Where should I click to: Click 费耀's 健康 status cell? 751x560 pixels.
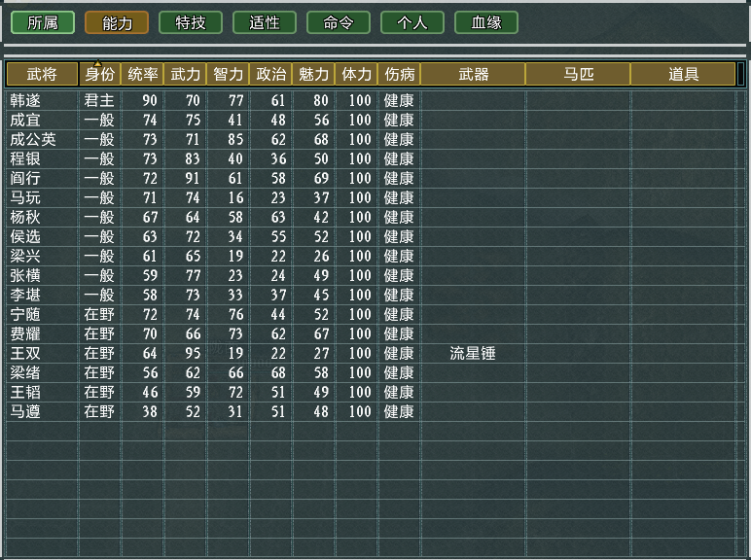(399, 334)
